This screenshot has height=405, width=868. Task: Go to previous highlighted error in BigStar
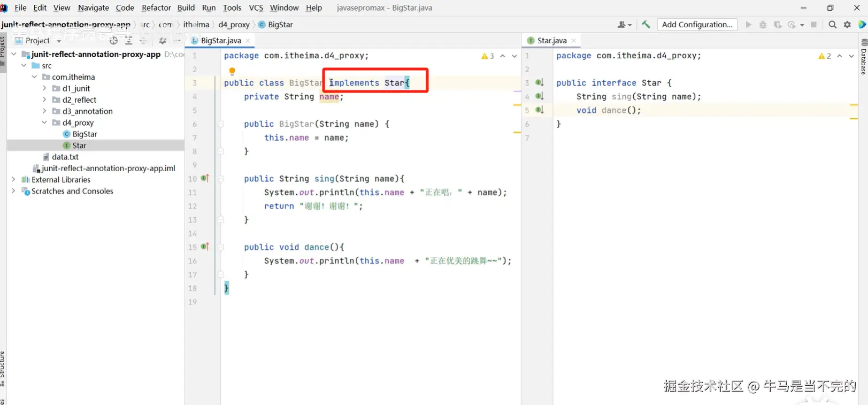503,56
